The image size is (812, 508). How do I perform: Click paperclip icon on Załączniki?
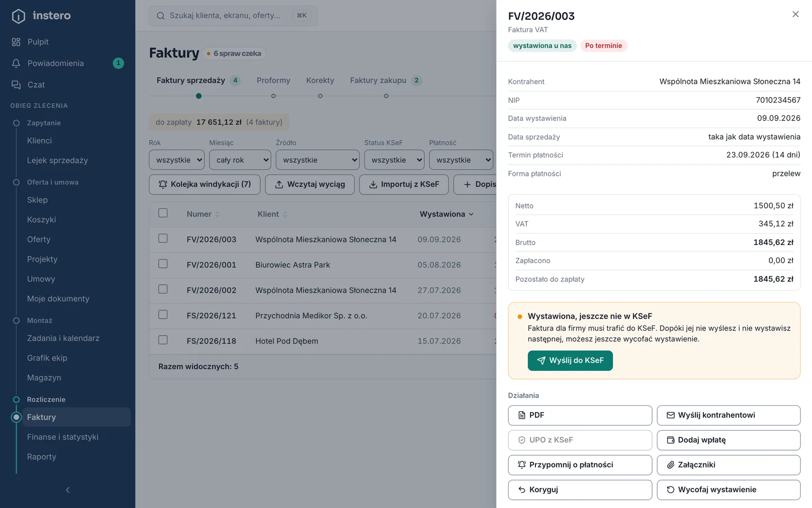[670, 465]
